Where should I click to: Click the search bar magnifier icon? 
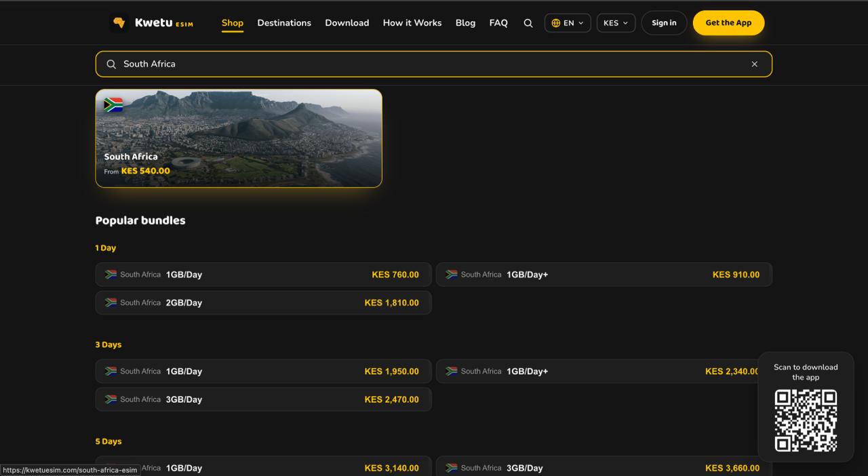coord(111,64)
